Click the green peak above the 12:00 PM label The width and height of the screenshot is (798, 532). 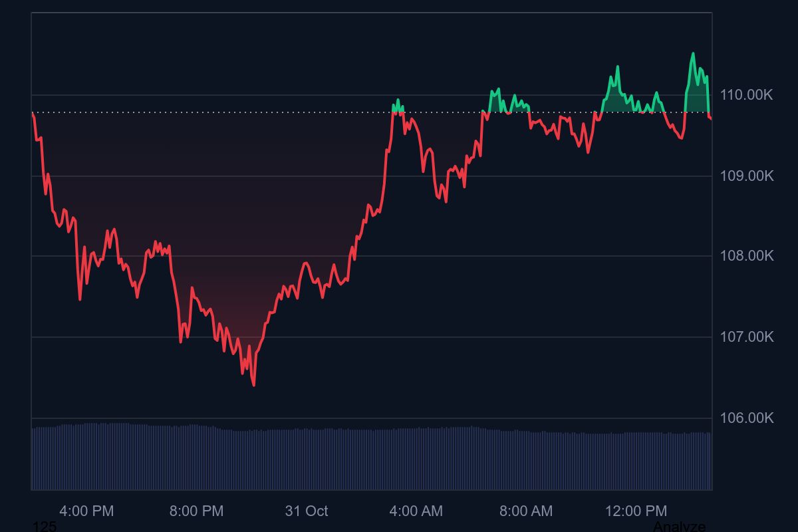pos(617,67)
